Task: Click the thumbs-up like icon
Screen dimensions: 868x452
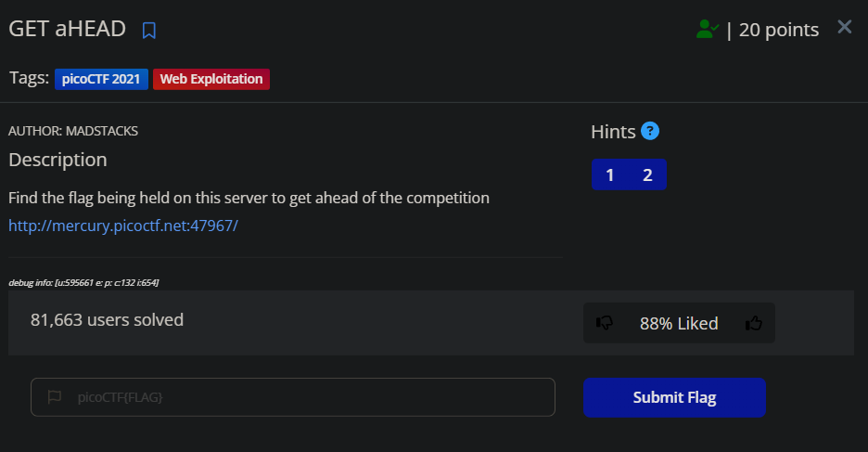Action: [x=753, y=322]
